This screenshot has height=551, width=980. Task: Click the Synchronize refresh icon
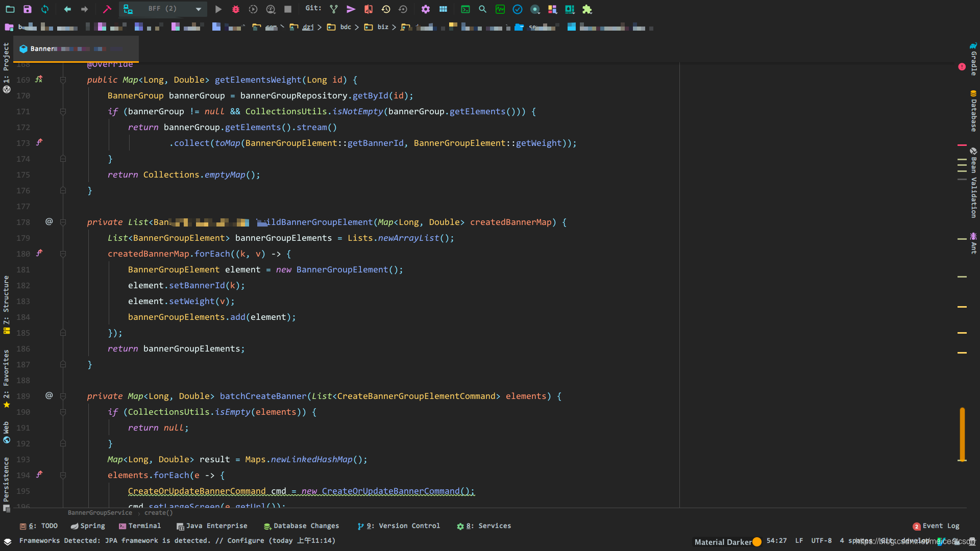pos(45,9)
